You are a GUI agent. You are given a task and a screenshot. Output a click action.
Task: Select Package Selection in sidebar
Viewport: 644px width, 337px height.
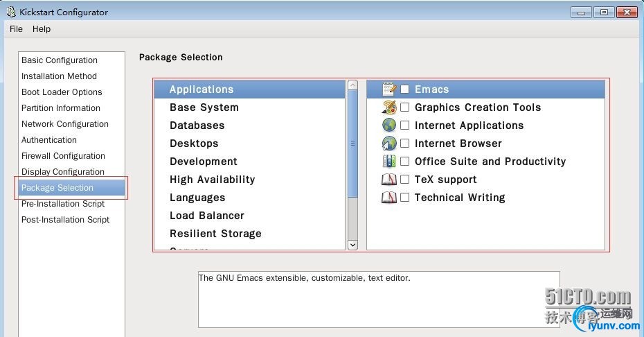71,188
